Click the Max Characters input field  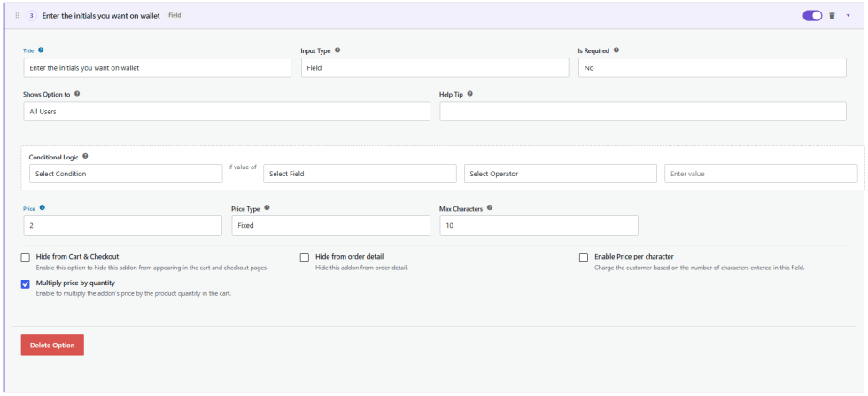539,225
